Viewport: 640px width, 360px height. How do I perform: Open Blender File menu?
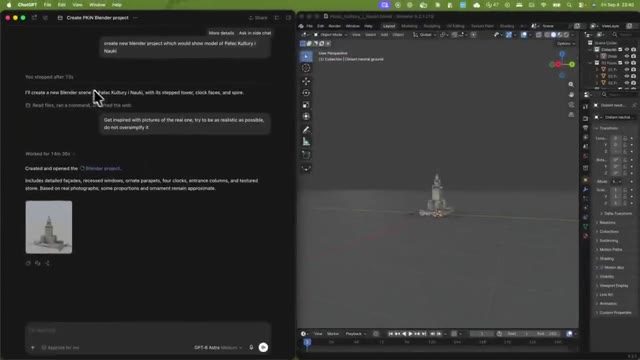[x=310, y=26]
